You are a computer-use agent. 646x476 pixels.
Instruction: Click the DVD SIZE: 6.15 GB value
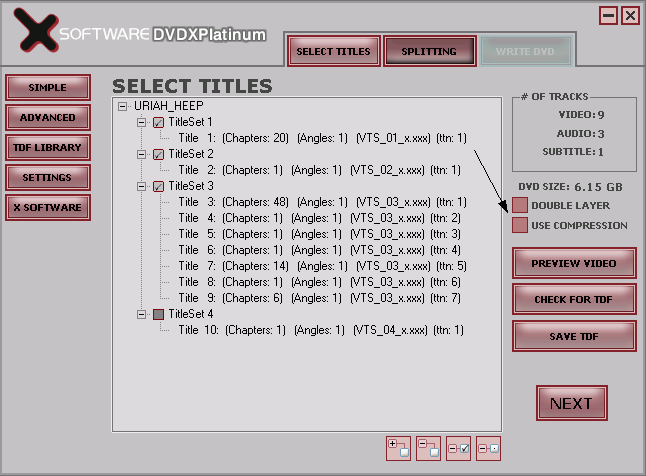(570, 187)
